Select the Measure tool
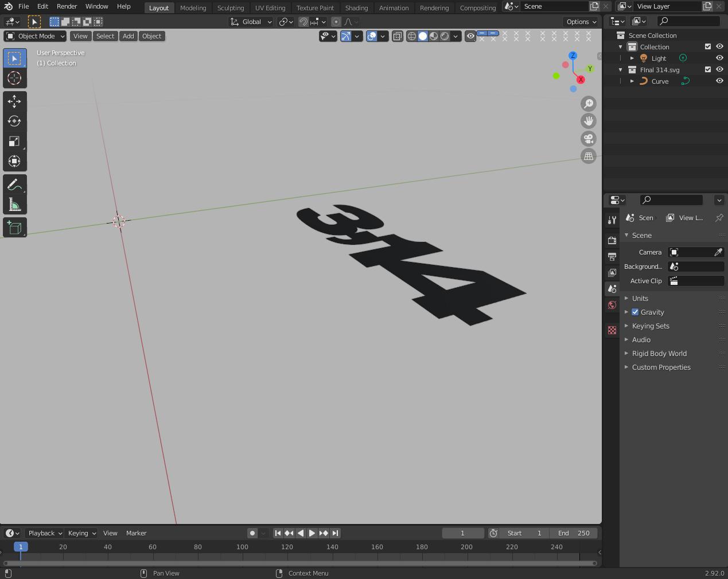Screen dimensions: 728x579 [x=14, y=205]
